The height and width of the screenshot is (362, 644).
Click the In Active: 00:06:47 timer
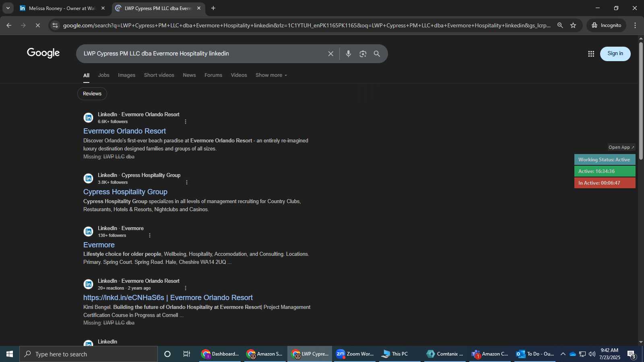point(605,183)
